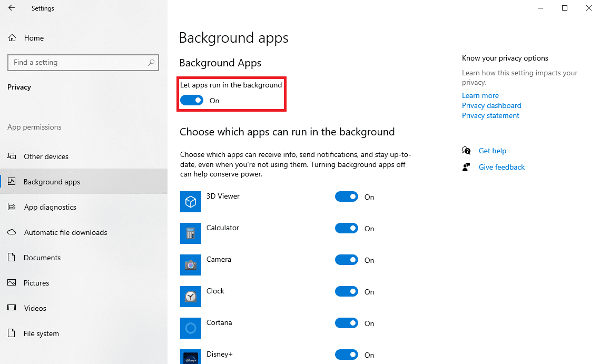
Task: Click the Clock app icon
Action: tap(191, 296)
